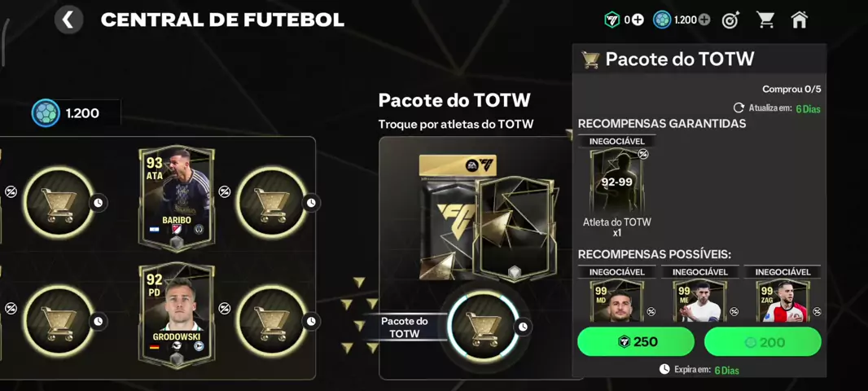Add FC points with the plus next to 0

click(x=638, y=20)
